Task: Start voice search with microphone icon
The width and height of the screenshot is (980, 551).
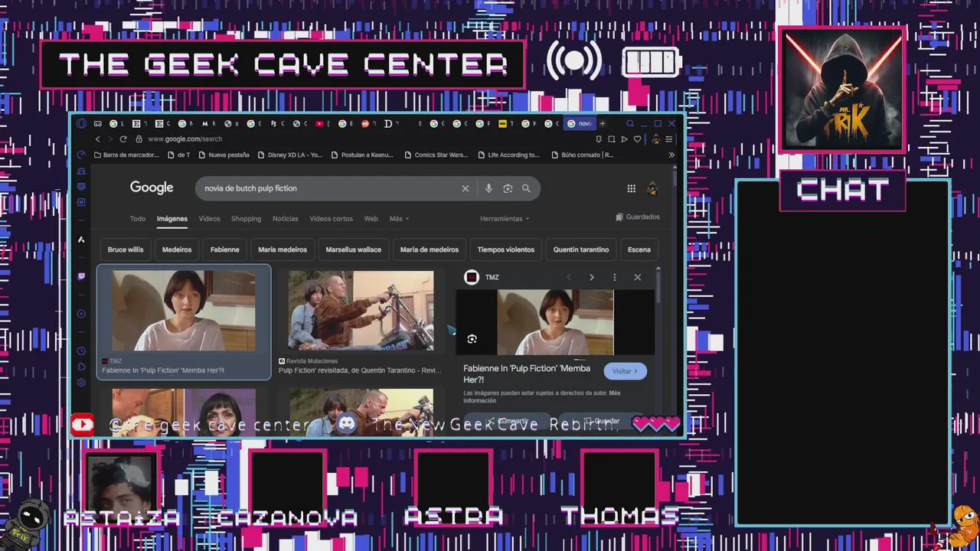Action: (488, 188)
